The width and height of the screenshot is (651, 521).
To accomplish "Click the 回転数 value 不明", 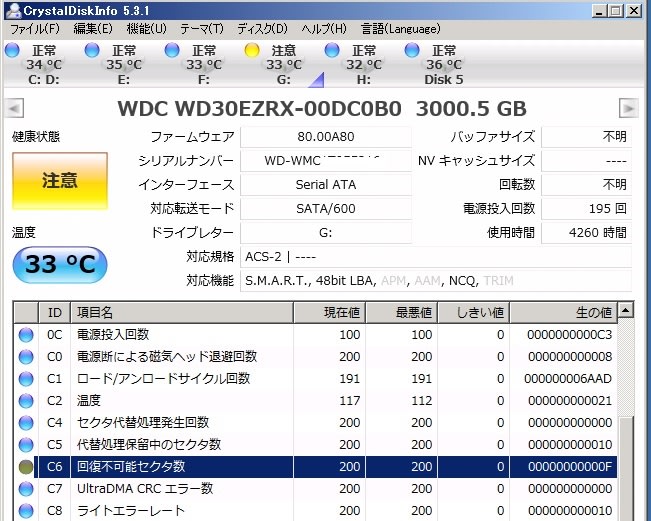I will click(587, 185).
